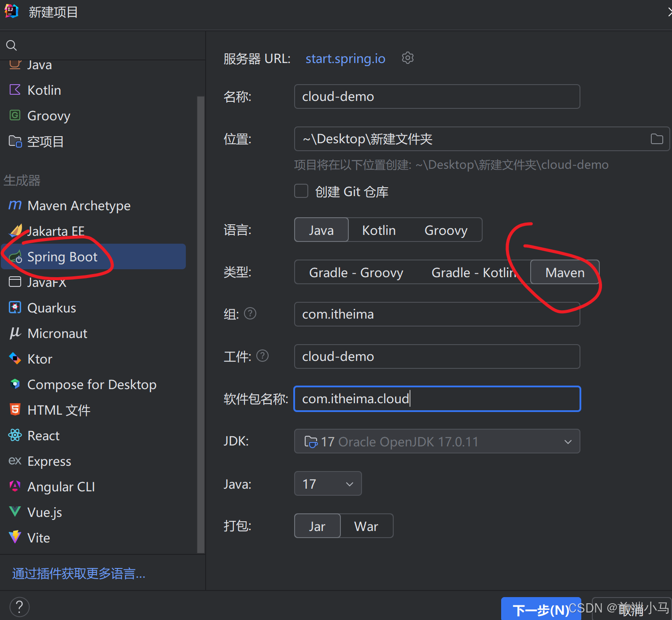Viewport: 672px width, 620px height.
Task: Select the Maven Archetype generator
Action: 93,205
